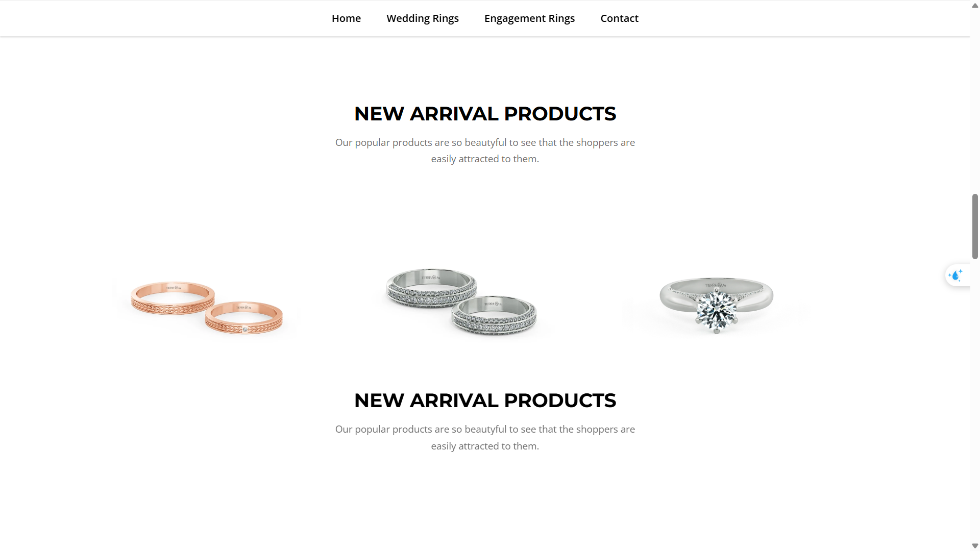Click the second NEW ARRIVAL PRODUCTS heading
The image size is (980, 551).
[x=485, y=400]
